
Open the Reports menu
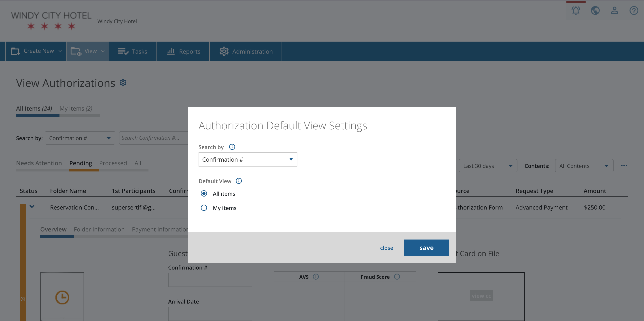183,51
